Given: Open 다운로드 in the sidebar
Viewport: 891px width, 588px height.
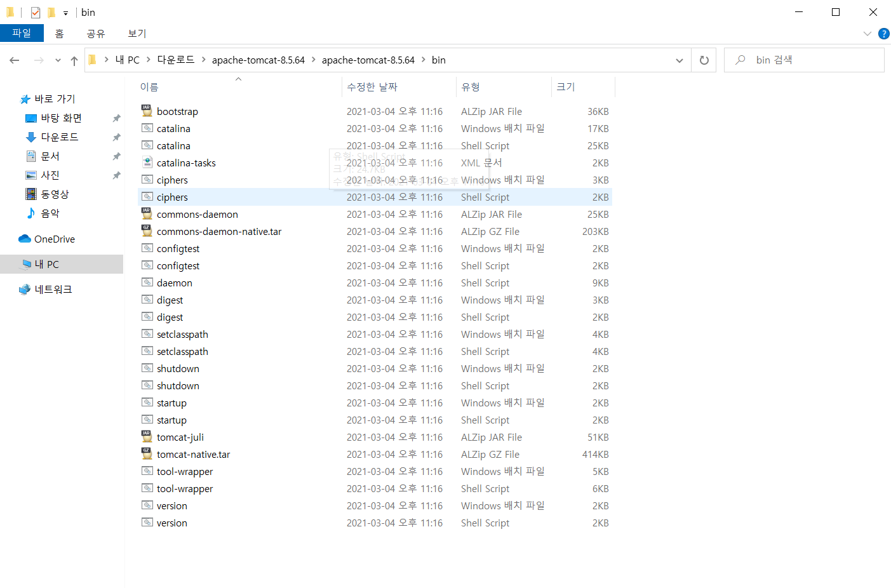Looking at the screenshot, I should pos(52,137).
